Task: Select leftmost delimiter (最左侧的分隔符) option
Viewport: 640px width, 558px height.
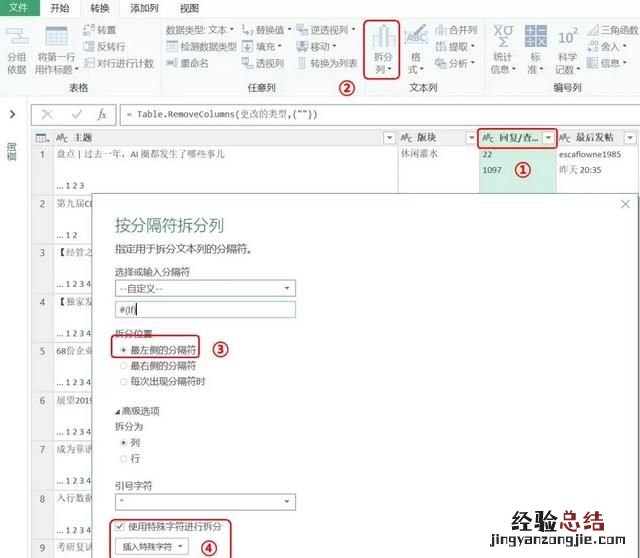Action: point(158,350)
